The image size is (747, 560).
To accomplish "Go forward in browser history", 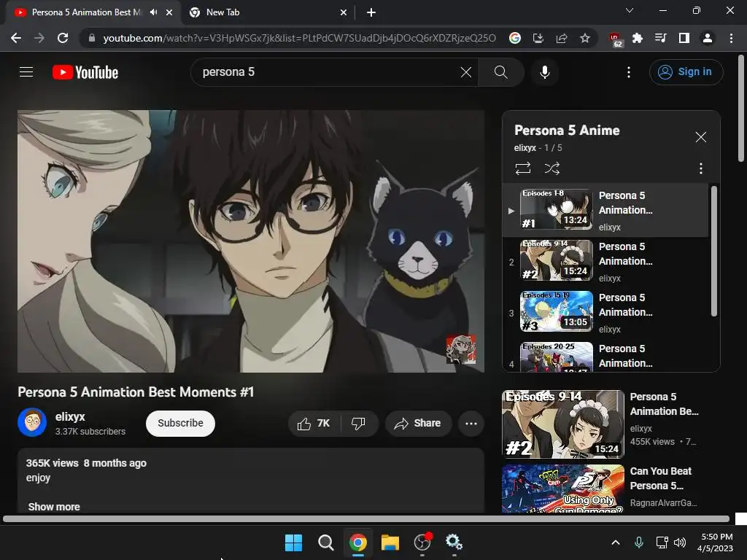I will [x=39, y=38].
